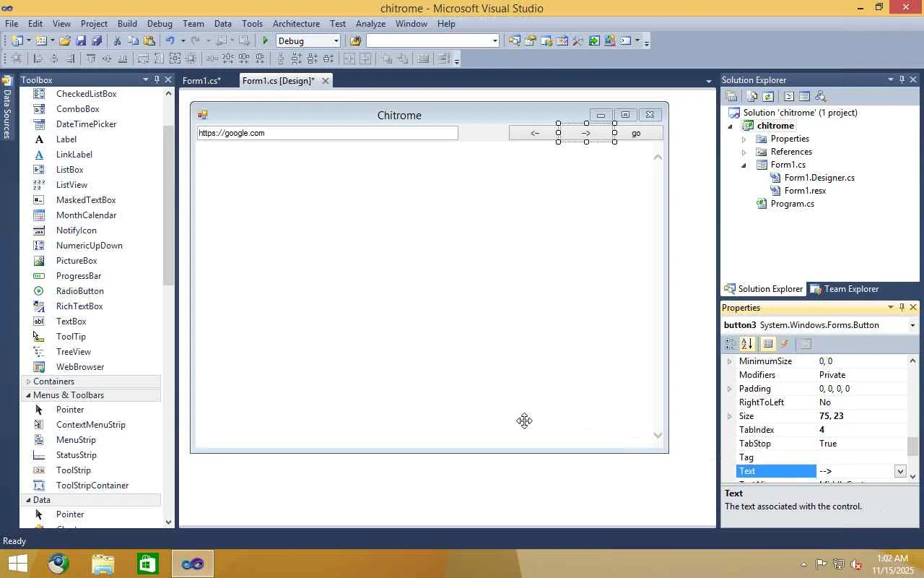Image resolution: width=924 pixels, height=578 pixels.
Task: Open the File menu
Action: point(12,23)
